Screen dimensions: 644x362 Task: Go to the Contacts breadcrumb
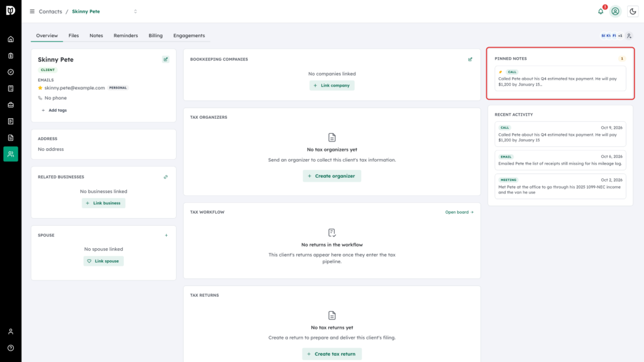(x=50, y=11)
